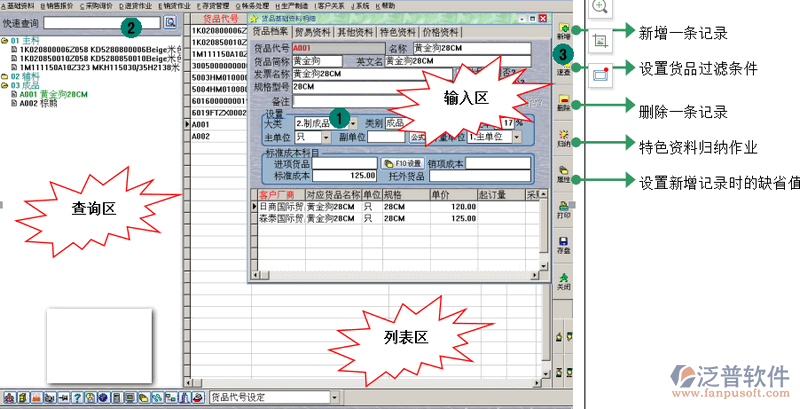Open the 存货管理 menu
This screenshot has height=409, width=800.
213,6
